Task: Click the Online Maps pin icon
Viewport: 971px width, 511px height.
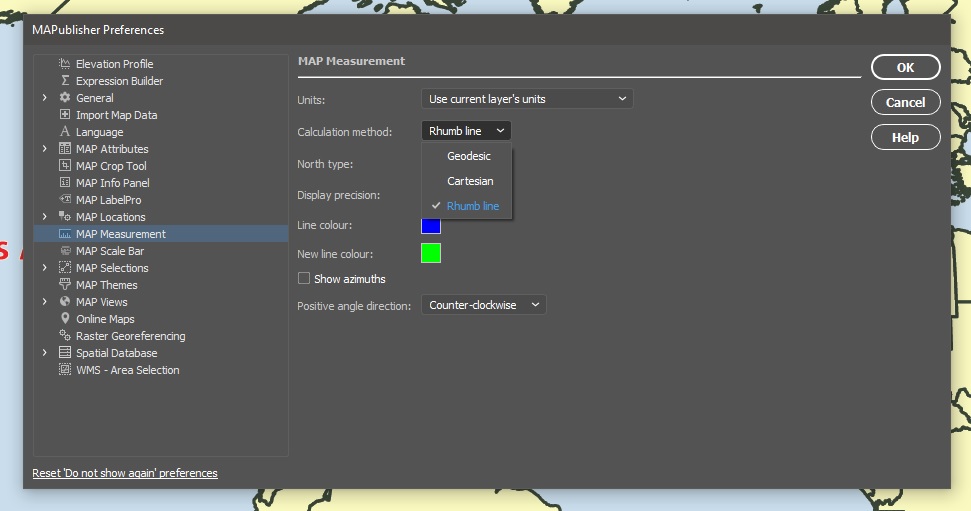Action: tap(64, 318)
